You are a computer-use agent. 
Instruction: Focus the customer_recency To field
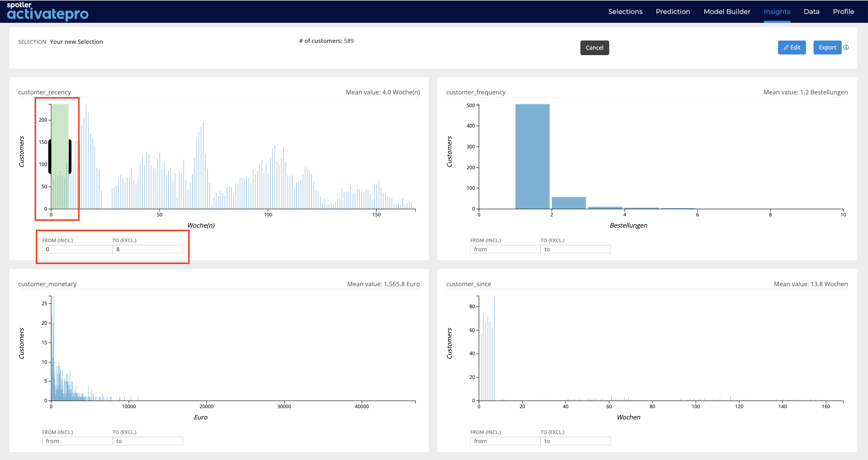pyautogui.click(x=148, y=249)
